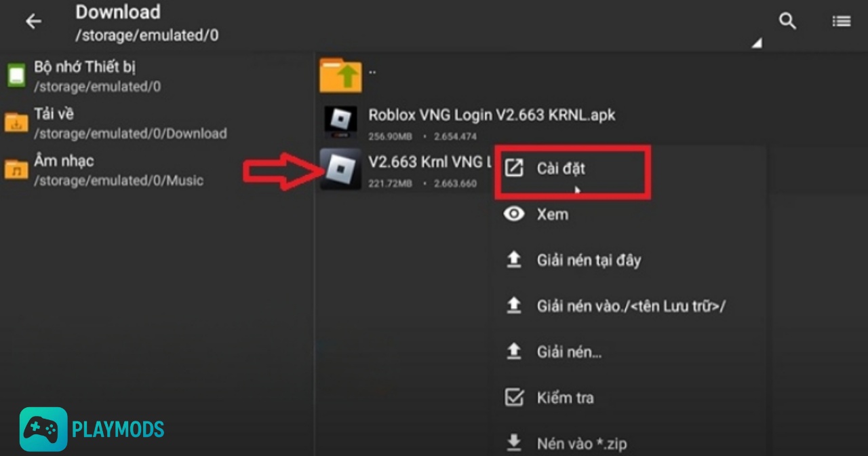Open the path dropdown triangle in header
Viewport: 868px width, 456px height.
[757, 43]
